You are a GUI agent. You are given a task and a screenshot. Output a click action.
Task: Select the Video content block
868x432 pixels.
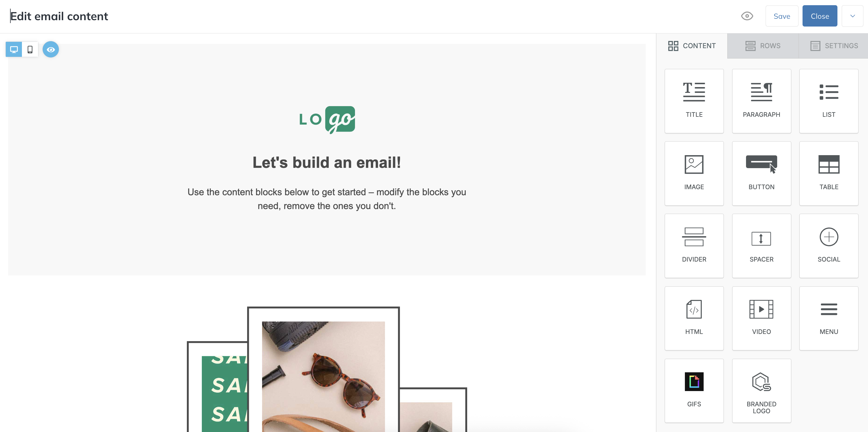coord(761,318)
